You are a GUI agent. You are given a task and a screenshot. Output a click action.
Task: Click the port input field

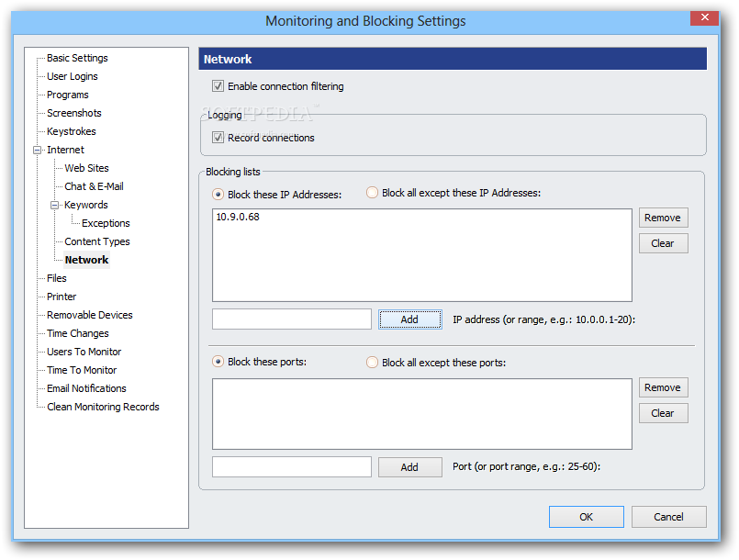pyautogui.click(x=292, y=466)
